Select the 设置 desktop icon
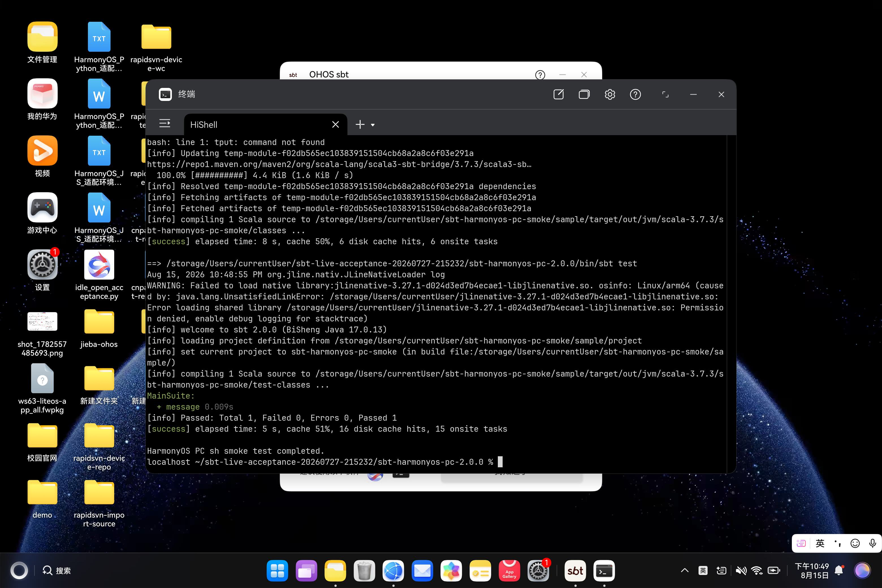The width and height of the screenshot is (882, 588). 42,270
